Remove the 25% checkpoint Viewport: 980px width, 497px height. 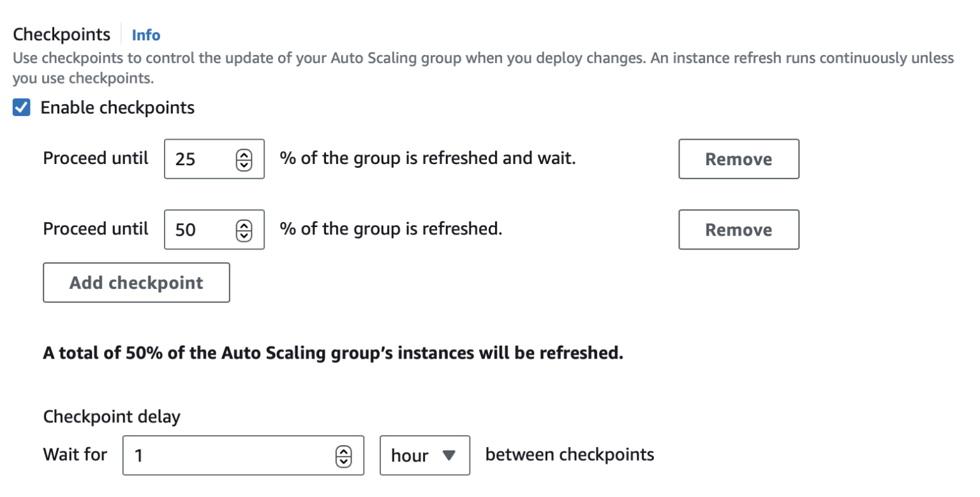(x=738, y=159)
